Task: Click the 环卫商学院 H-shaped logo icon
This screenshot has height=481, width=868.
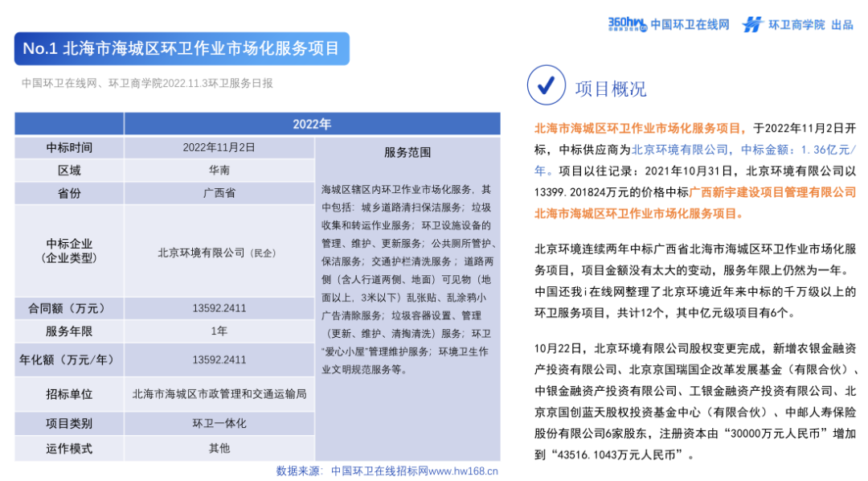Action: click(752, 24)
